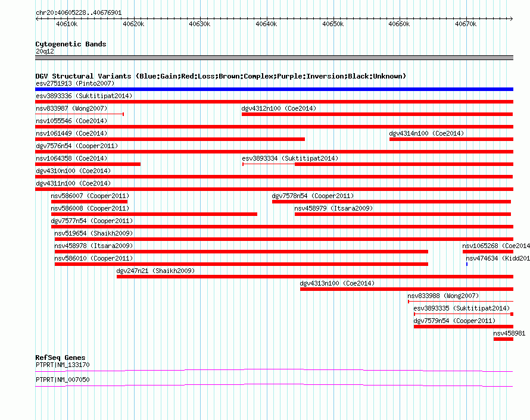Open dgv7578n54 (Cooper2011) variant
Image resolution: width=530 pixels, height=420 pixels.
click(313, 196)
